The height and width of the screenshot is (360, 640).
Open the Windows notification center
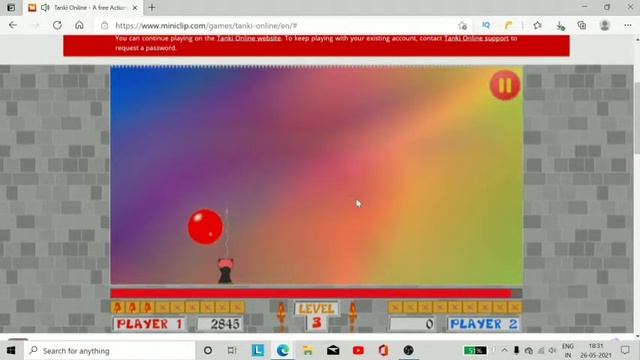[x=625, y=350]
